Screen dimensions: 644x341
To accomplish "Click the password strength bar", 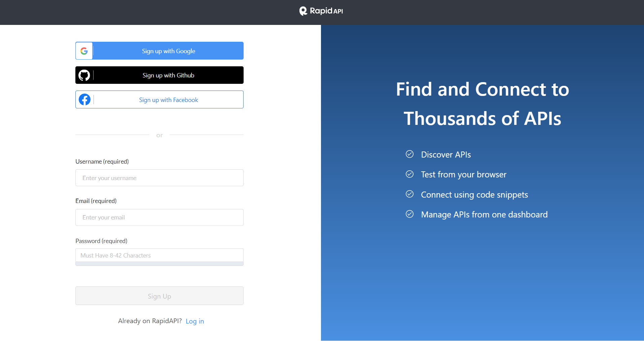I will [159, 264].
